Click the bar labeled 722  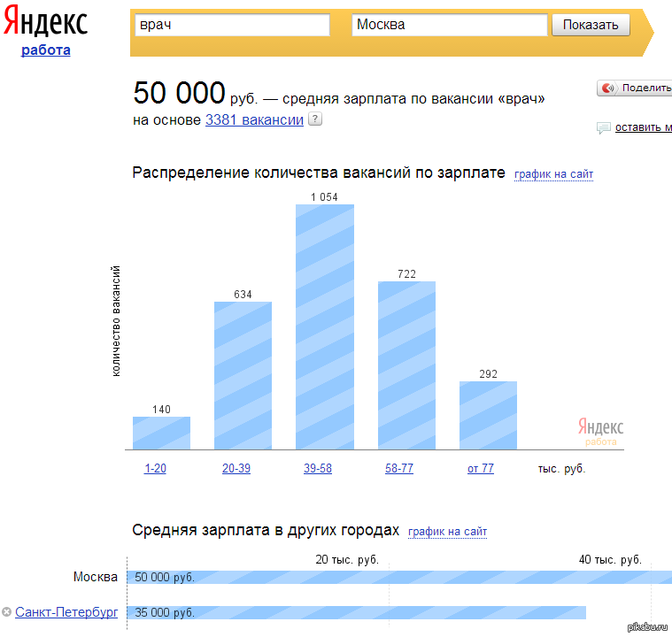coord(406,365)
